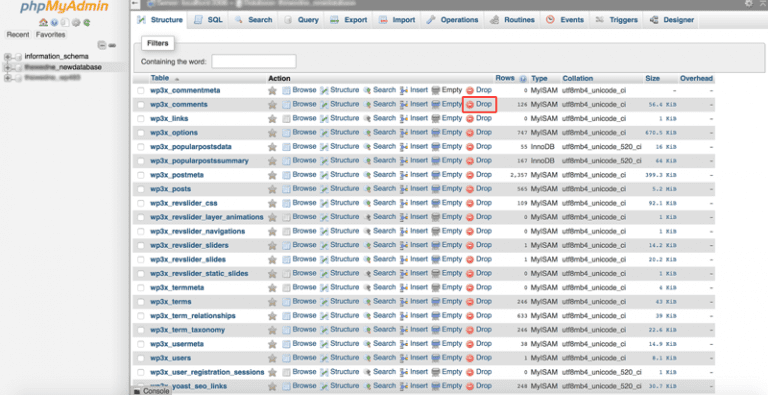Click the phpMyAdmin logo
Viewport: 768px width, 395px height.
[64, 6]
